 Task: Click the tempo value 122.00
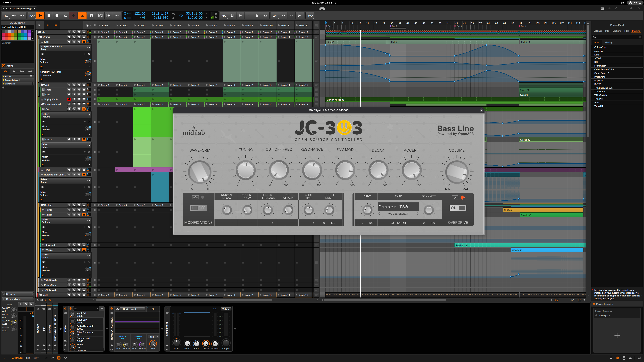140,13
